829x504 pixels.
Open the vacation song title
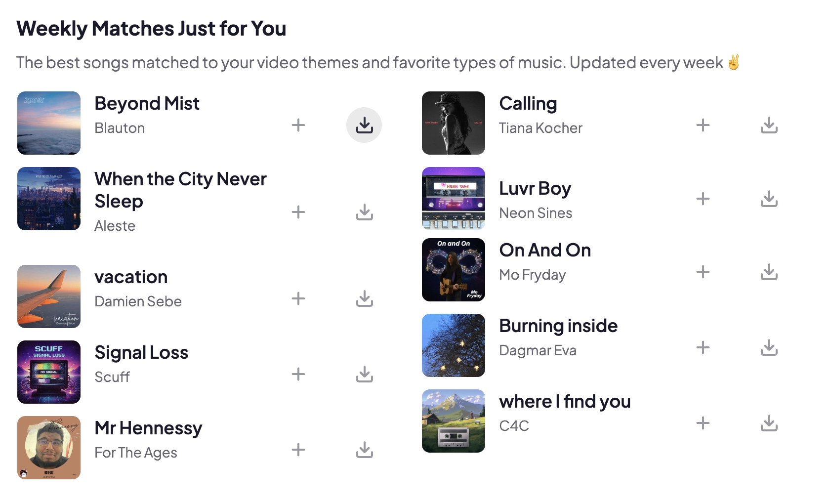click(x=131, y=277)
